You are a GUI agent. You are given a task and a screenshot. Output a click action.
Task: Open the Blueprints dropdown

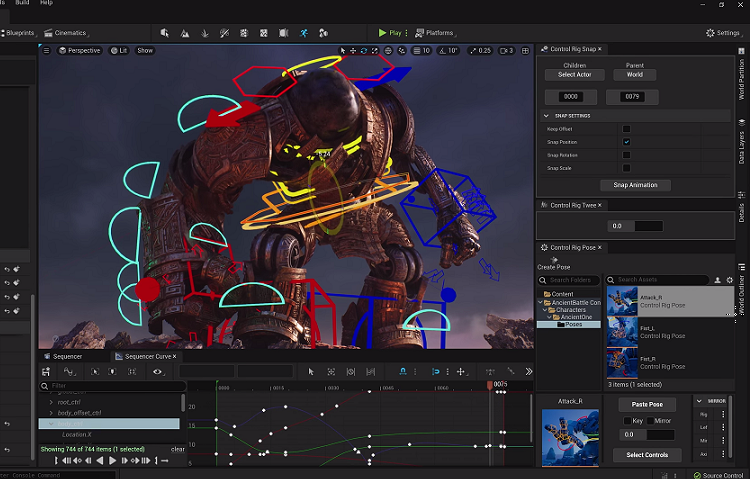[19, 33]
